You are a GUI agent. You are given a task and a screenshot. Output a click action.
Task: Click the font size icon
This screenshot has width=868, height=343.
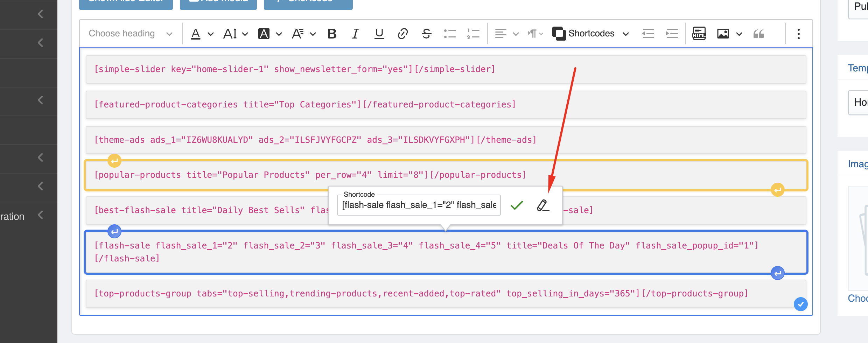(x=230, y=34)
